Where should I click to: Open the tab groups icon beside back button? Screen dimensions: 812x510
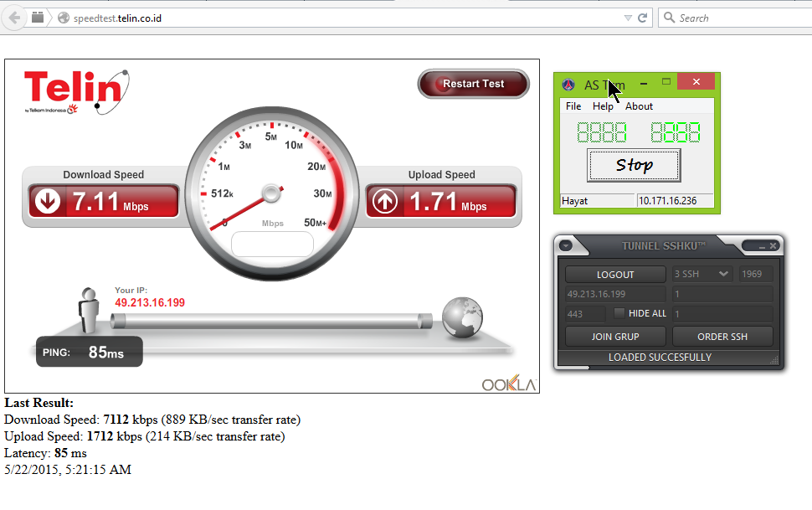38,18
